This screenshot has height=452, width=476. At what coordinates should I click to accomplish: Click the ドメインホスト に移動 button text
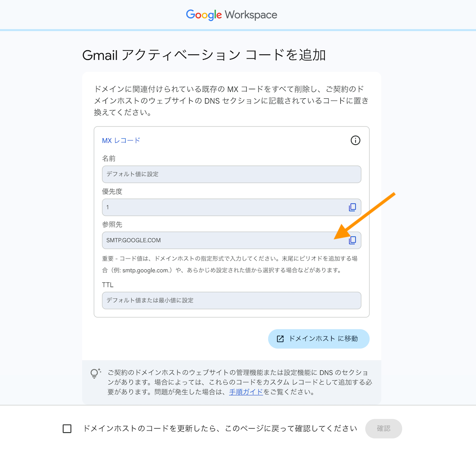coord(323,339)
